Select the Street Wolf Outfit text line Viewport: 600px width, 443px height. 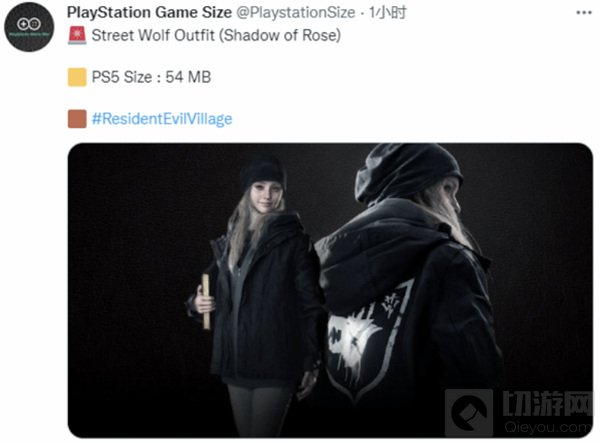click(x=216, y=36)
